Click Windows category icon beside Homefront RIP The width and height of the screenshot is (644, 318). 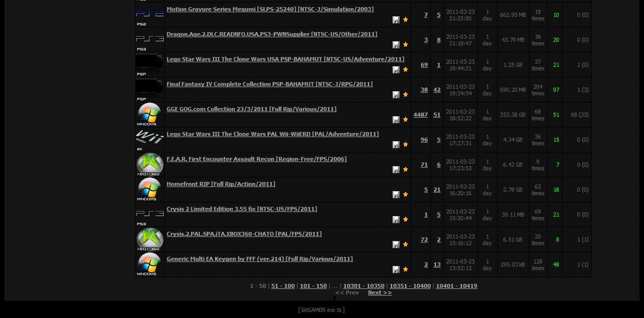click(150, 190)
